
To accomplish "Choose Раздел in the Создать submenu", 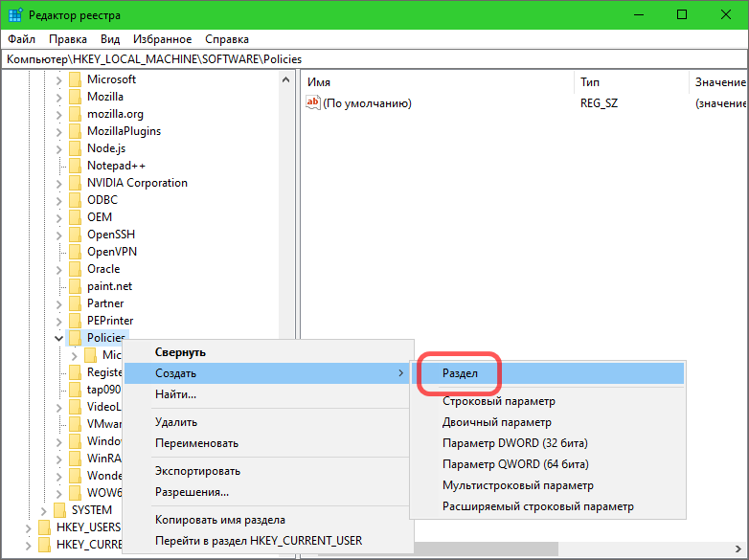I will [x=460, y=372].
